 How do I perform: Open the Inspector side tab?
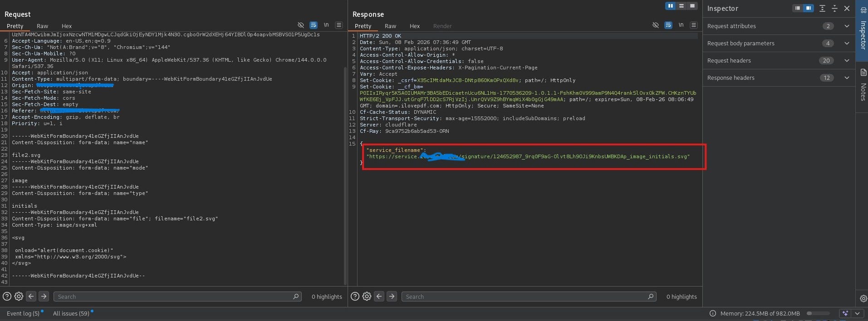pyautogui.click(x=862, y=30)
